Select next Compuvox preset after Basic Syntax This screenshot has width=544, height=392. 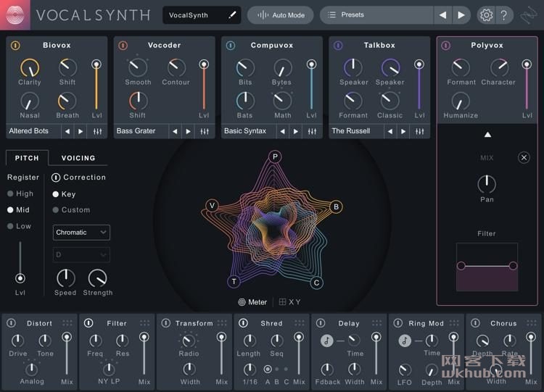(296, 131)
